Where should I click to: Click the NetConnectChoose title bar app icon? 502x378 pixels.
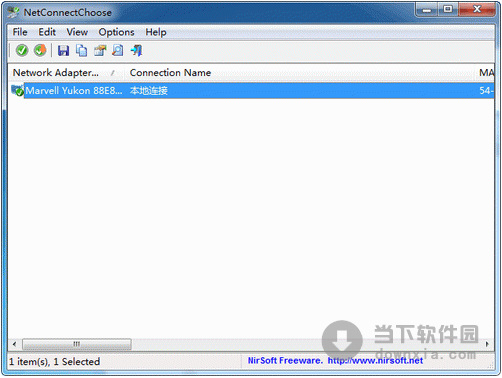14,13
